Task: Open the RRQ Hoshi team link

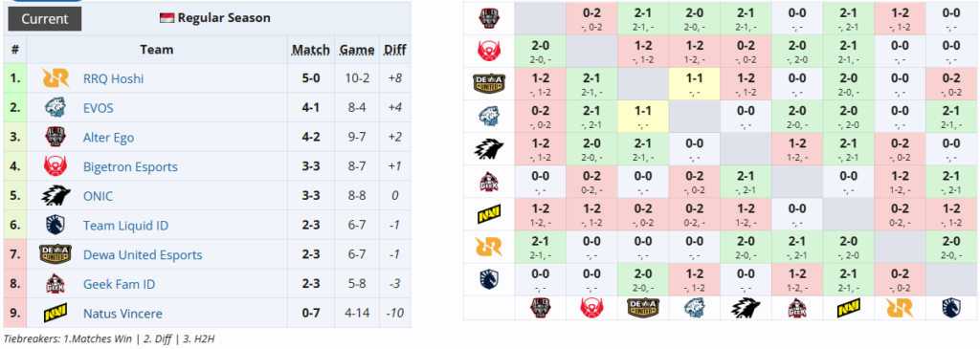Action: pos(113,78)
